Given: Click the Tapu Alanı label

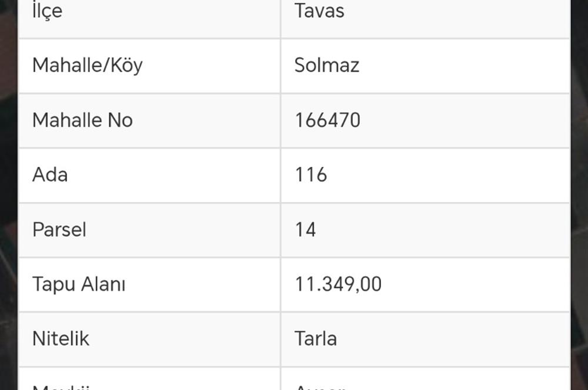Looking at the screenshot, I should [x=79, y=284].
